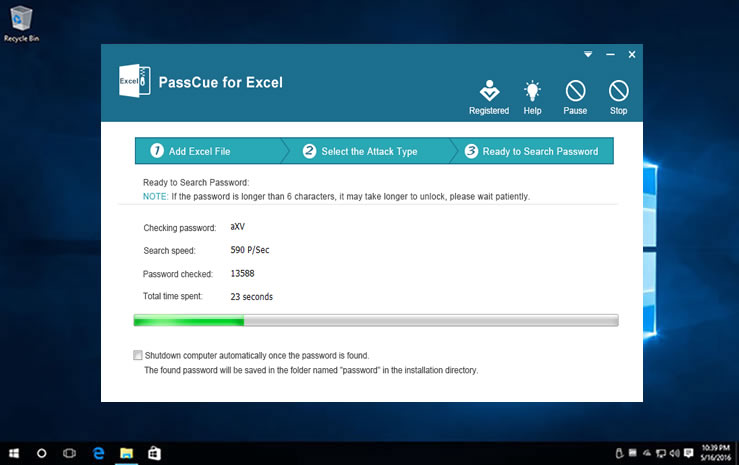739x465 pixels.
Task: Click the Checking password label
Action: point(180,228)
